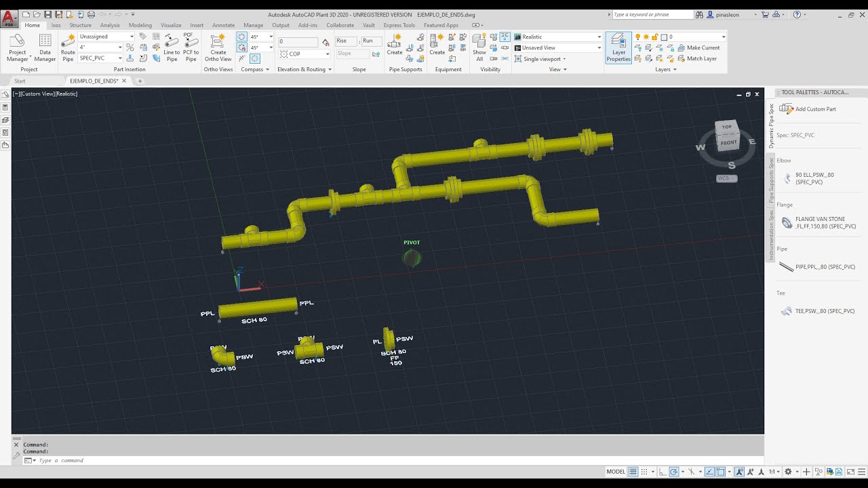
Task: Open the Single viewport dropdown
Action: 540,59
